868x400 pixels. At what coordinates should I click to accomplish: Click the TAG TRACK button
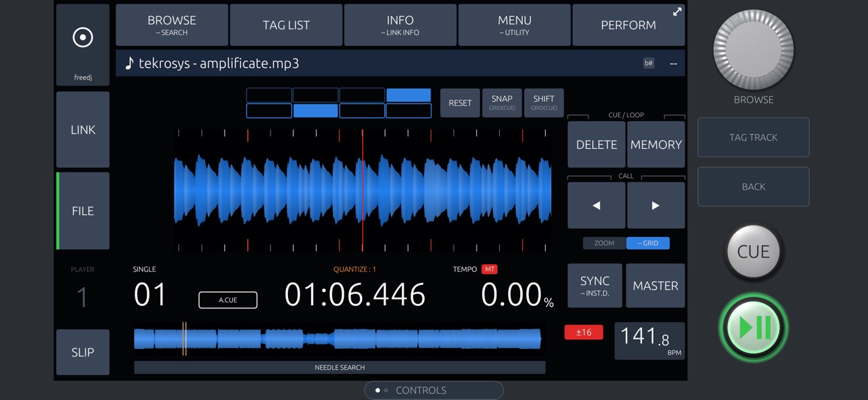[754, 137]
